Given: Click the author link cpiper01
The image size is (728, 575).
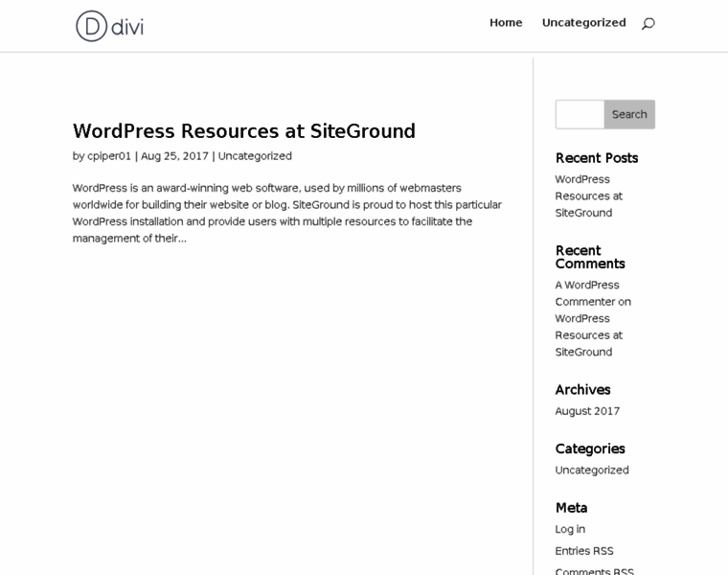Looking at the screenshot, I should (109, 156).
